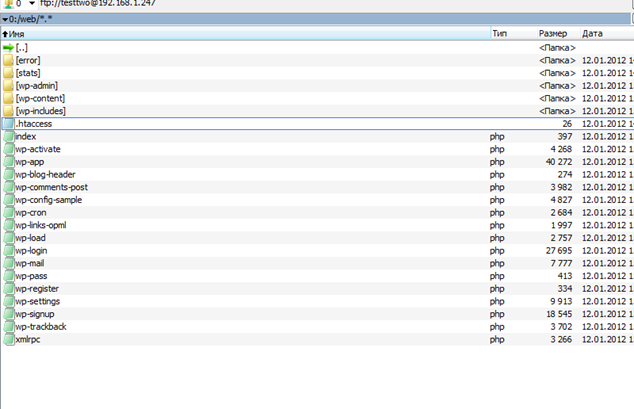
Task: Select the index file name
Action: [x=26, y=137]
